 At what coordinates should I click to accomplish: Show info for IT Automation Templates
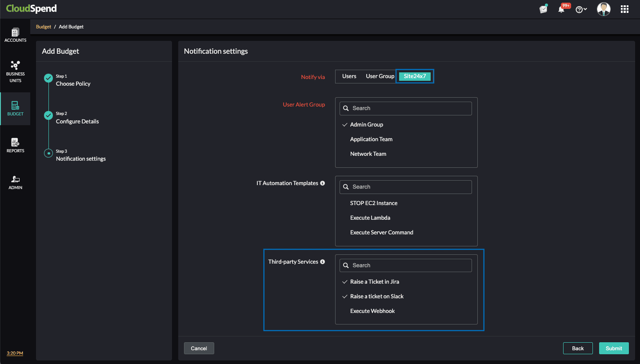click(x=323, y=183)
